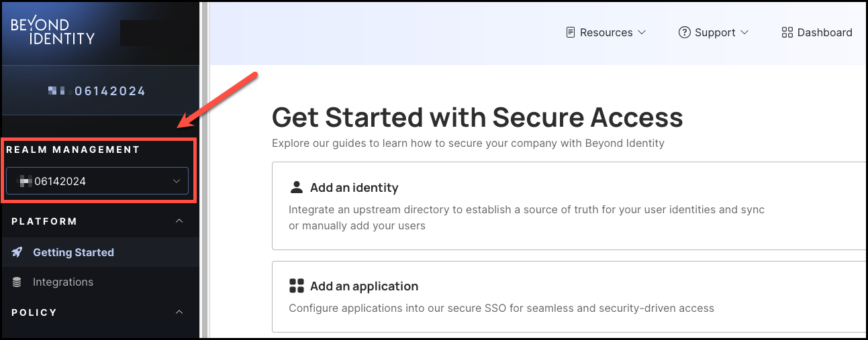This screenshot has width=868, height=340.
Task: Open the Add an identity card
Action: click(x=569, y=206)
